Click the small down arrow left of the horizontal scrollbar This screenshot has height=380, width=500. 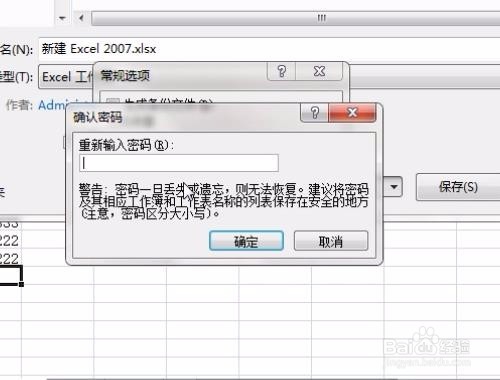(62, 18)
